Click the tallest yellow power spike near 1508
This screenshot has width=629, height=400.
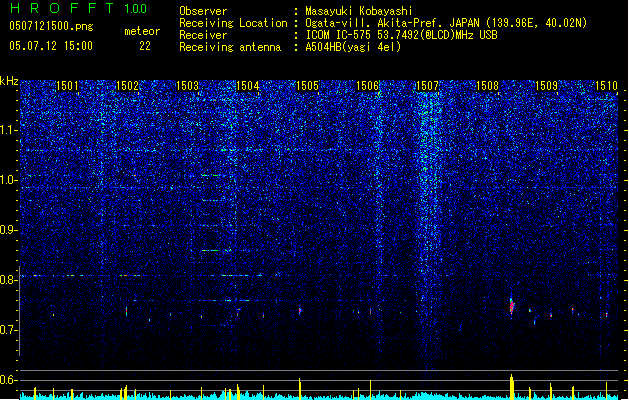[x=511, y=387]
